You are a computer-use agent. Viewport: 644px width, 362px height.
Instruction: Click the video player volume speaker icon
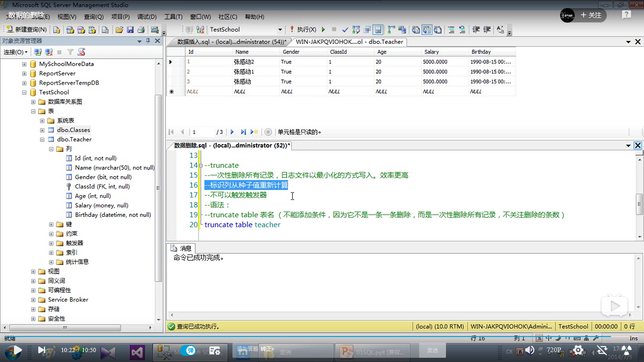pyautogui.click(x=530, y=350)
